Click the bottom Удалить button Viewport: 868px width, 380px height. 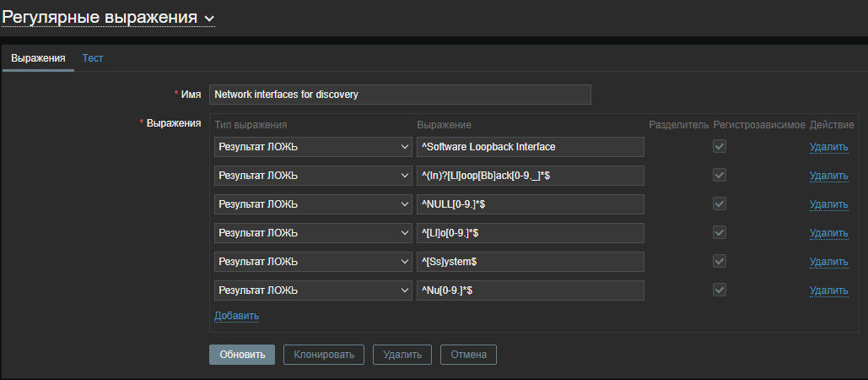tap(402, 355)
